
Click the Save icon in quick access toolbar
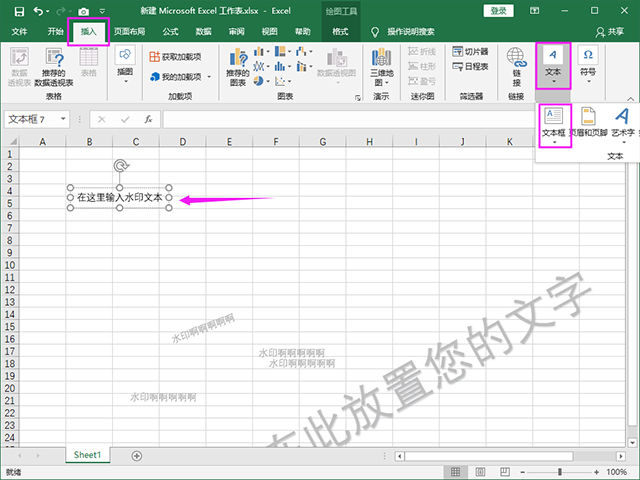coord(19,11)
